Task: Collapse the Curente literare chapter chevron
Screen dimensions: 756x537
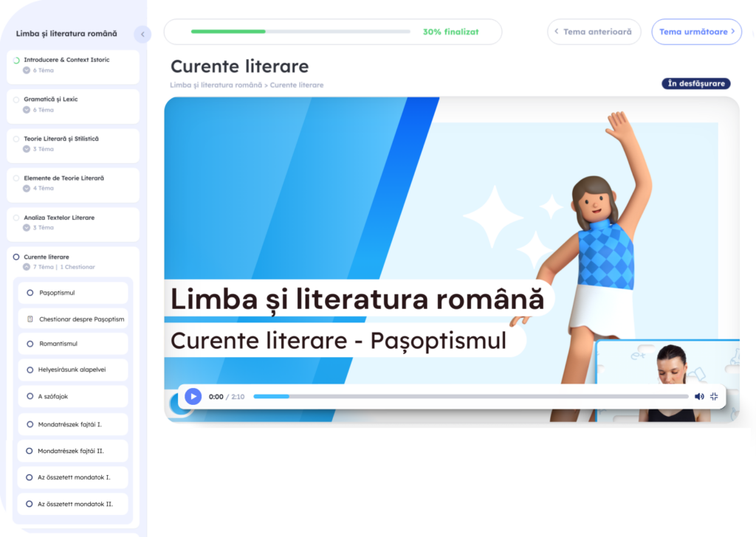Action: coord(27,267)
